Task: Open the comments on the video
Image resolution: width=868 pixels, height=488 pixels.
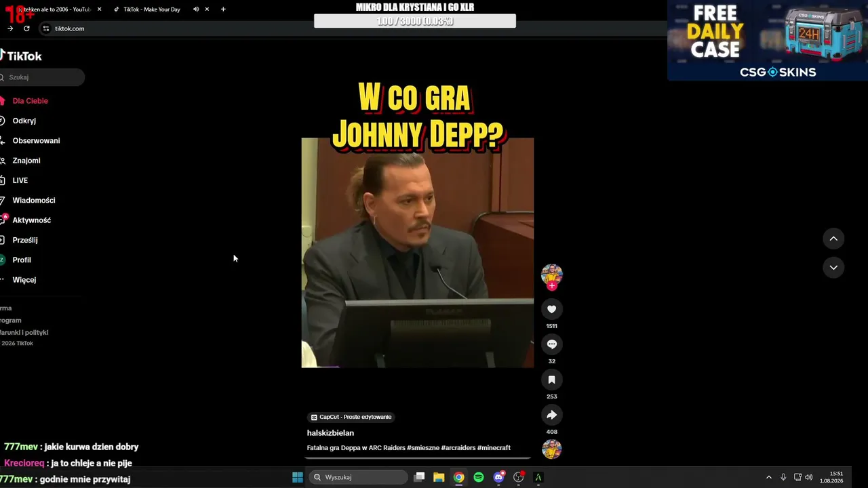Action: click(551, 344)
